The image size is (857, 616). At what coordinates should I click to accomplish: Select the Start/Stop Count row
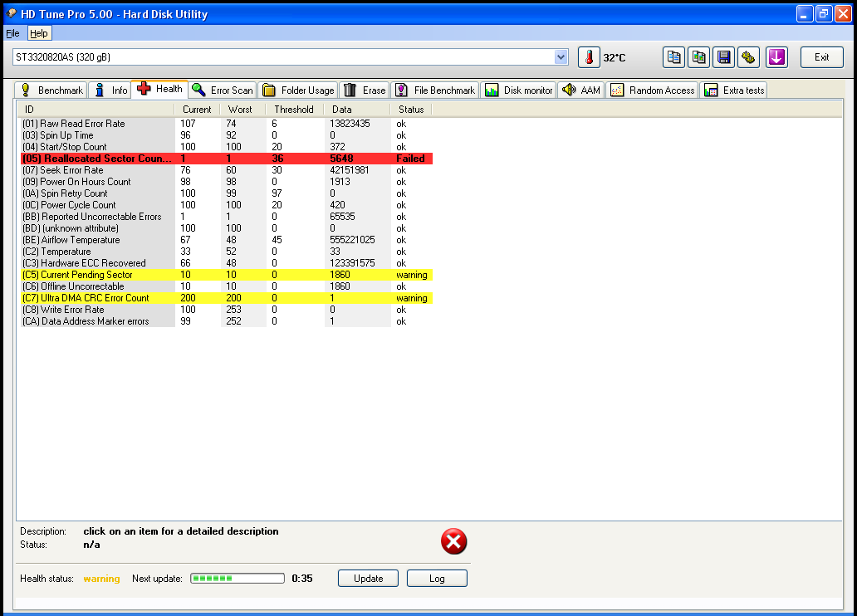click(227, 147)
